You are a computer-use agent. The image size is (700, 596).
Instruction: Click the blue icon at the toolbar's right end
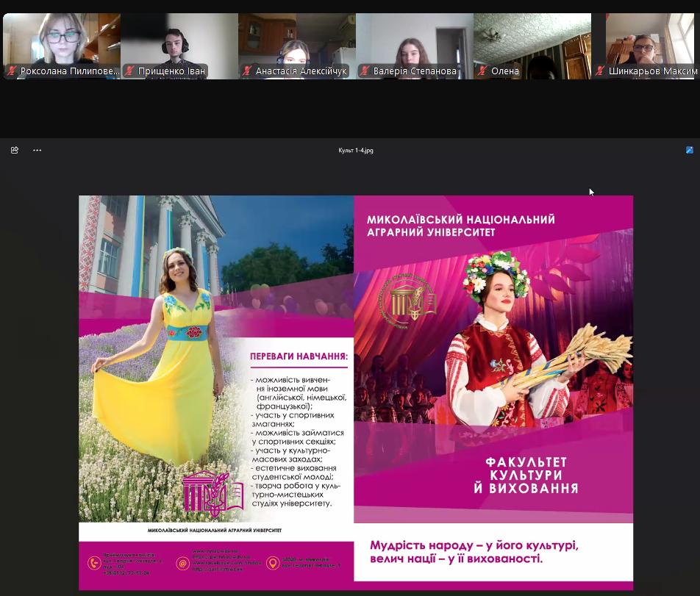(x=689, y=150)
